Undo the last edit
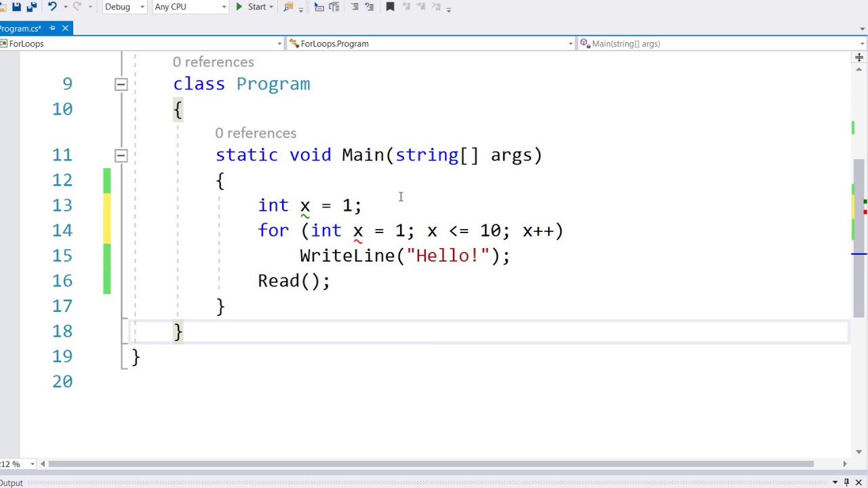The width and height of the screenshot is (868, 488). tap(52, 7)
